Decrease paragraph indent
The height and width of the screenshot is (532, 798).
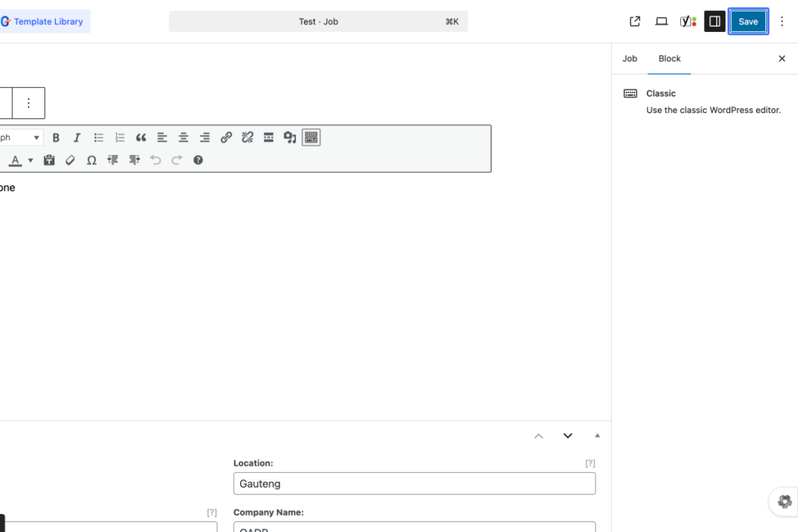[x=113, y=160]
